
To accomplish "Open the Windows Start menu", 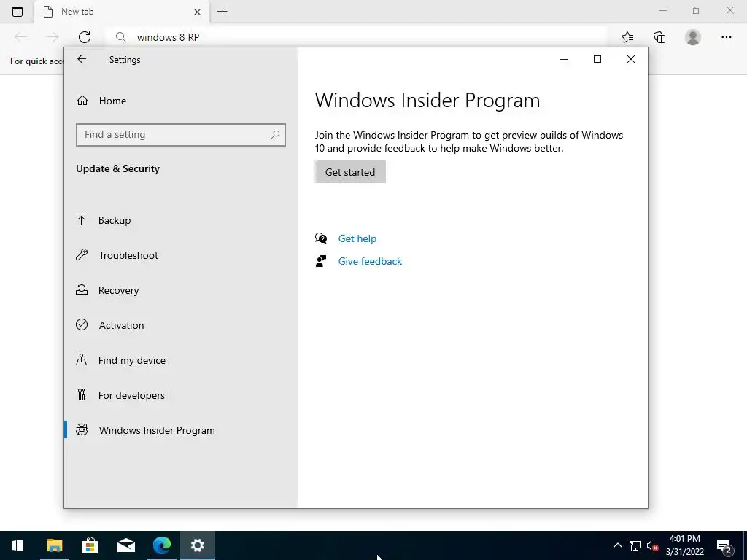I will (18, 545).
